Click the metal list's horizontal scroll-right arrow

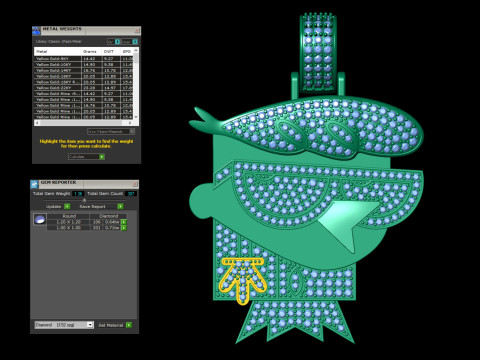131,123
